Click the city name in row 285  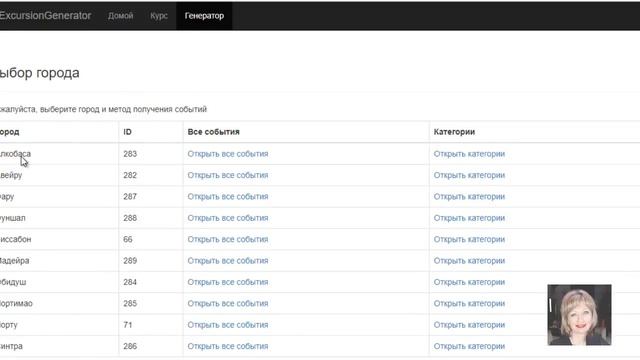[16, 303]
